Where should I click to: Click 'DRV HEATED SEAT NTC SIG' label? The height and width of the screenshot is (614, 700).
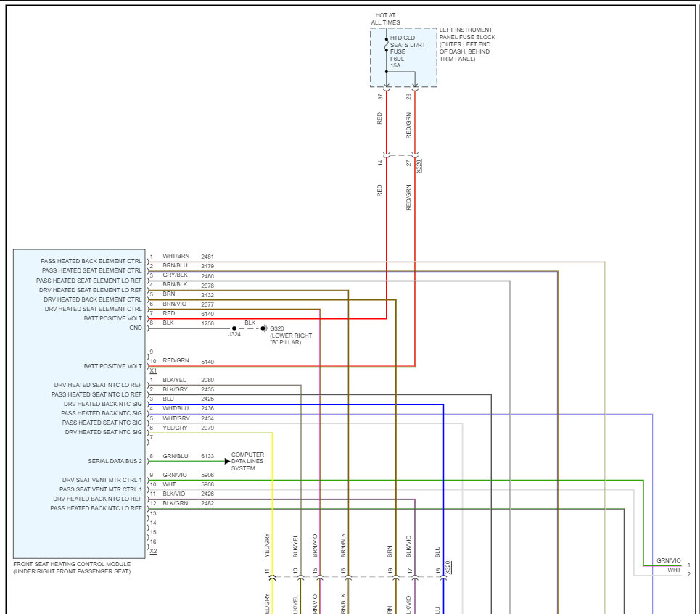click(103, 432)
